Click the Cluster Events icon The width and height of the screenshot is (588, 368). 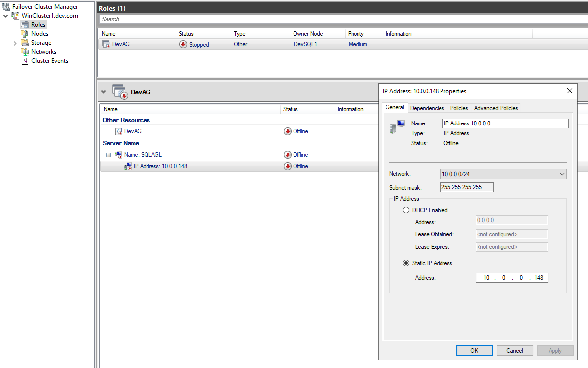(25, 61)
